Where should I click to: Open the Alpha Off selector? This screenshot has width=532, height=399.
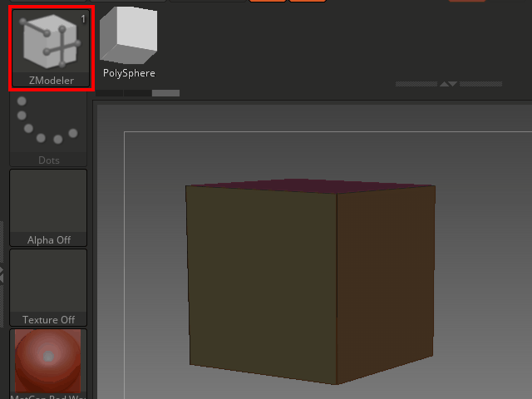(48, 206)
